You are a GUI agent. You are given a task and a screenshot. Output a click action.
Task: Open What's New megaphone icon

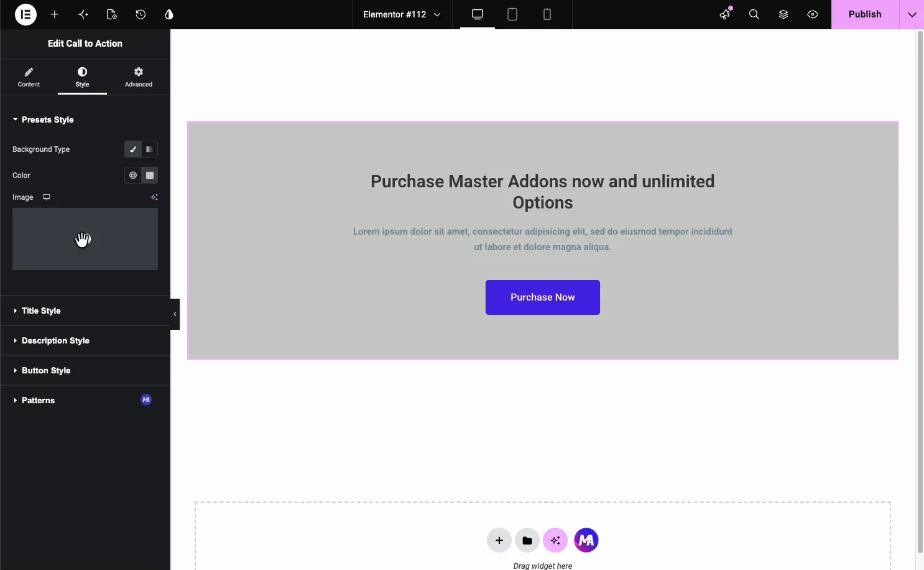click(725, 14)
